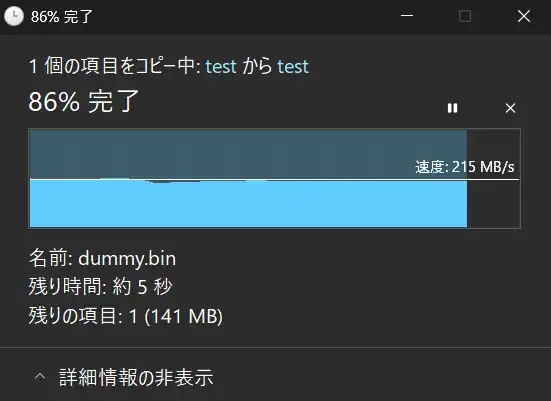The width and height of the screenshot is (551, 401).
Task: Minimize the copy dialog window
Action: pyautogui.click(x=407, y=16)
